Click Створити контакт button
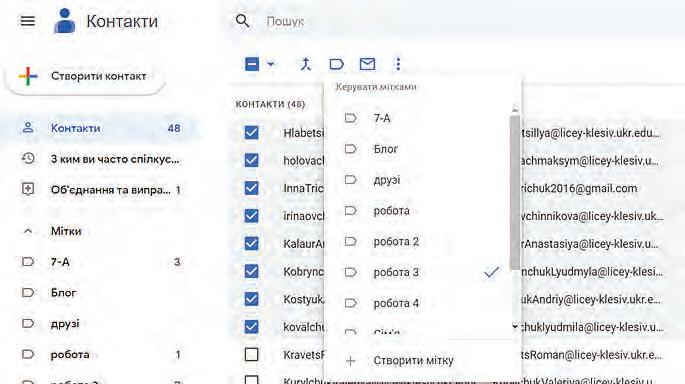 pos(86,76)
